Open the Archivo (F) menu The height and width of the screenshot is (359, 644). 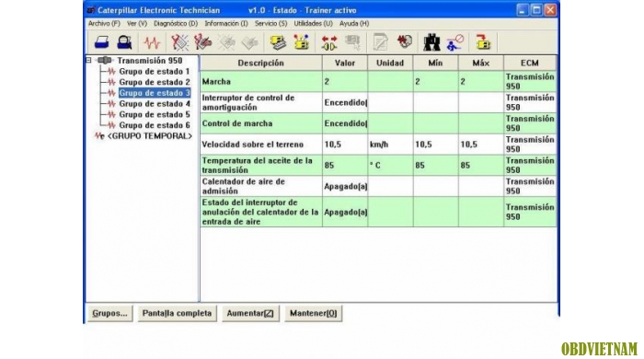pyautogui.click(x=104, y=23)
